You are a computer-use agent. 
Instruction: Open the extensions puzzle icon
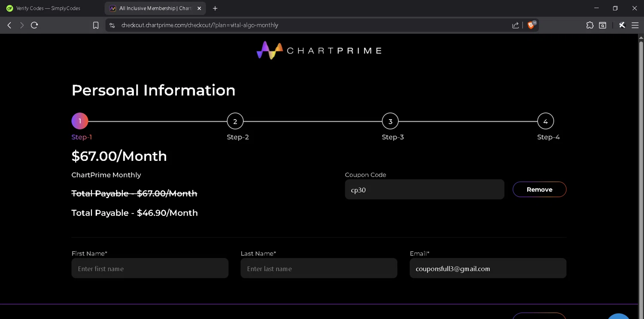point(590,25)
